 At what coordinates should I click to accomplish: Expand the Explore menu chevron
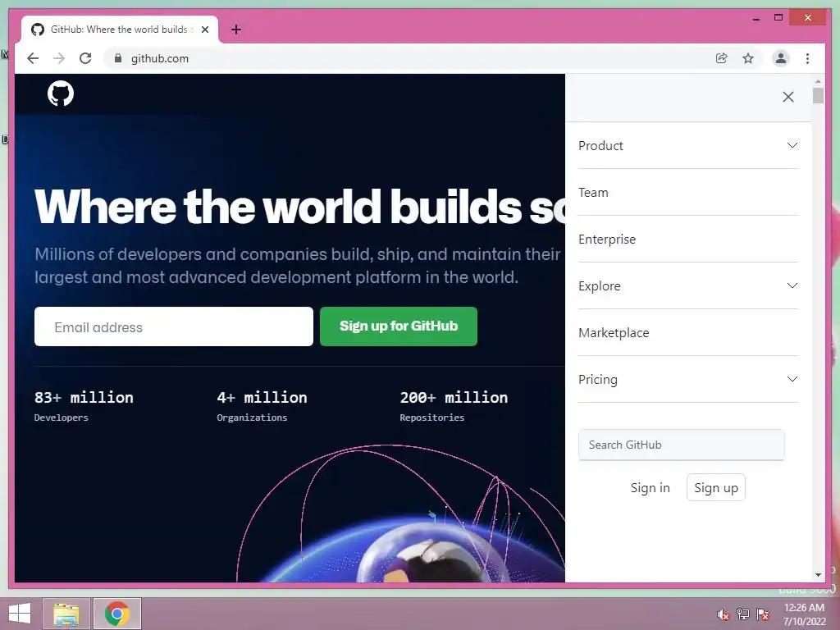[792, 285]
